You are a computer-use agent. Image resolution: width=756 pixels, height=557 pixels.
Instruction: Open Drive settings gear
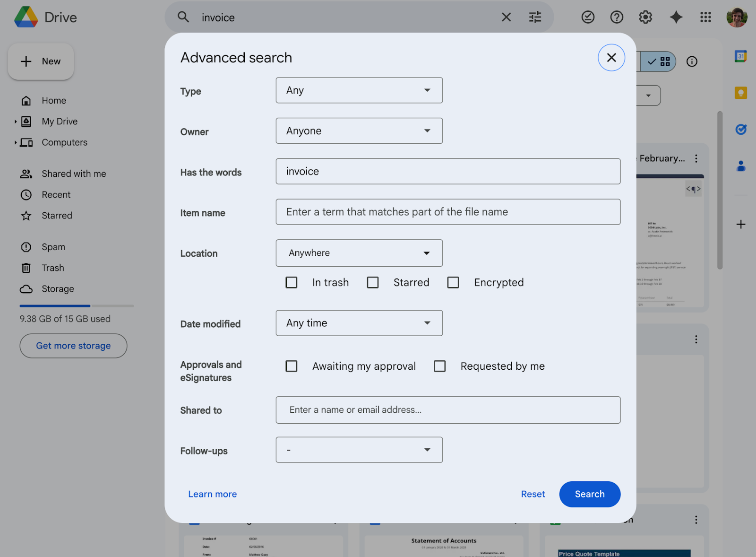[645, 17]
